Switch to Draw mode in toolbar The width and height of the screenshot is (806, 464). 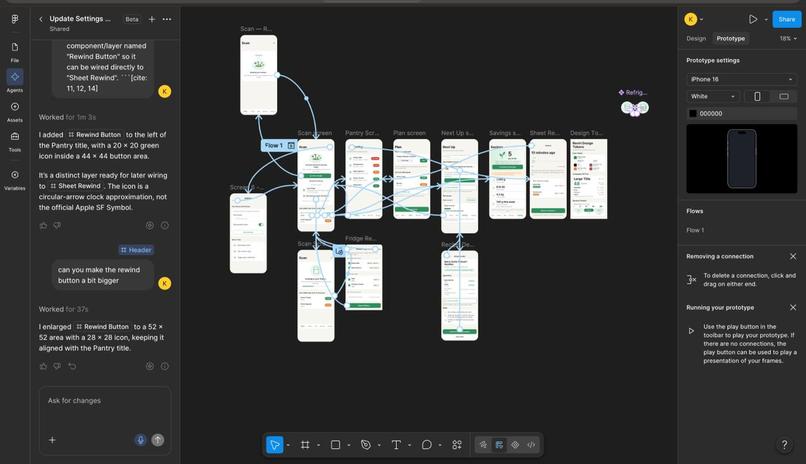[483, 444]
